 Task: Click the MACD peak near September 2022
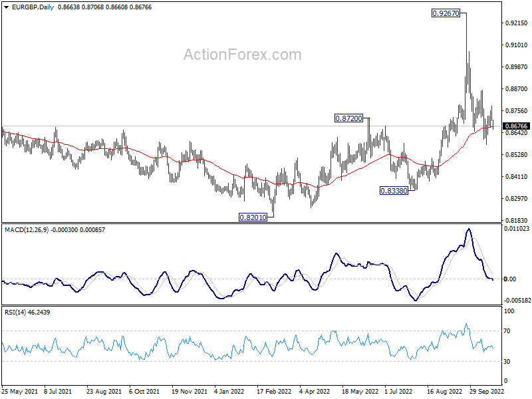tap(469, 229)
